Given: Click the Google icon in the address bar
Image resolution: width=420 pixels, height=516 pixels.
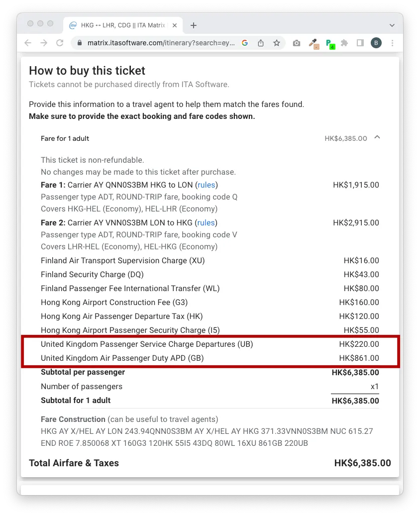Looking at the screenshot, I should [244, 43].
